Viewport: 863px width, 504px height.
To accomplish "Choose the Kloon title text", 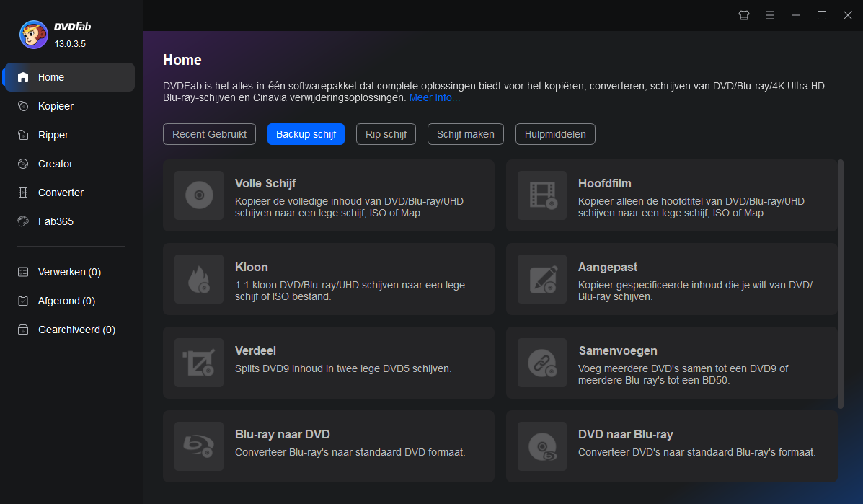I will pos(252,267).
